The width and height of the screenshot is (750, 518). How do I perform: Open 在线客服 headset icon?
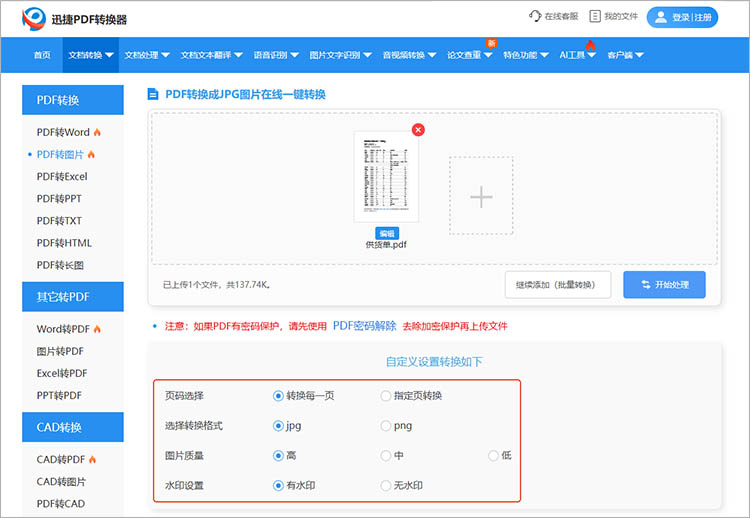535,16
